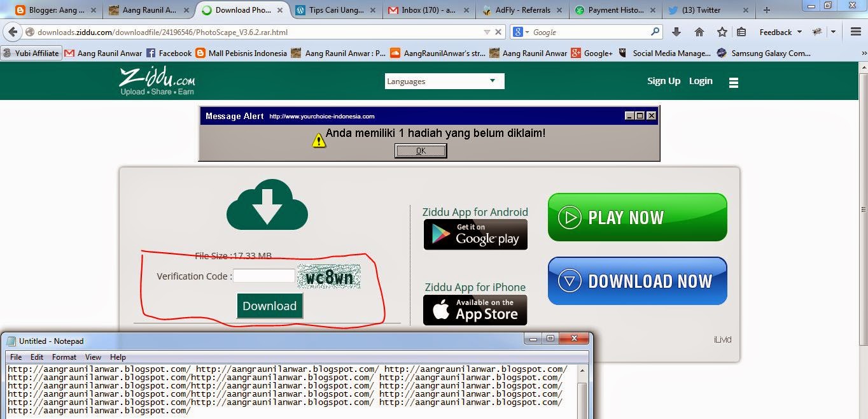Click the green PLAY NOW button

(637, 217)
